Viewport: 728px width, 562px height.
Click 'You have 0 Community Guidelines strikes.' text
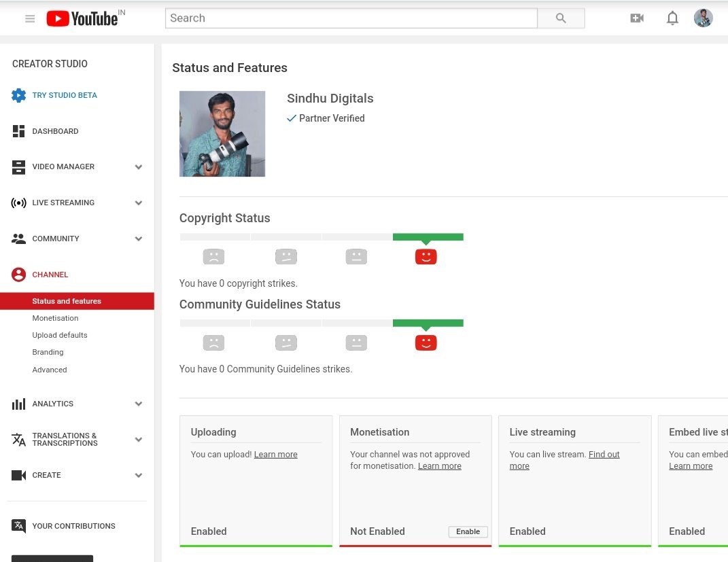click(266, 370)
